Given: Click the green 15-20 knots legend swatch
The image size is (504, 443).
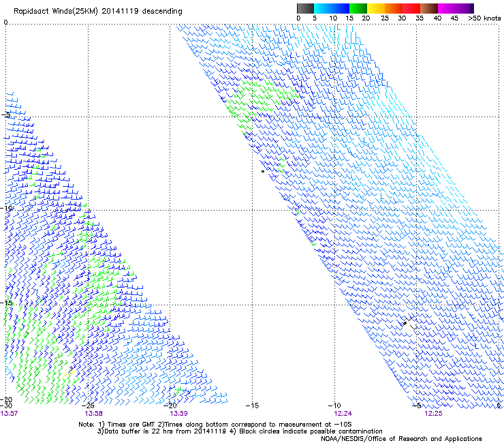Looking at the screenshot, I should [358, 8].
